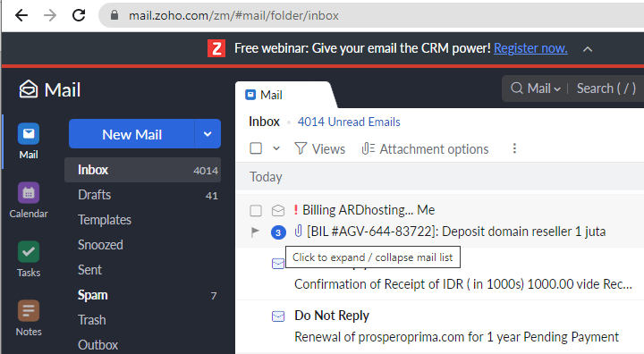Expand the conversation count badge 3

pyautogui.click(x=278, y=232)
